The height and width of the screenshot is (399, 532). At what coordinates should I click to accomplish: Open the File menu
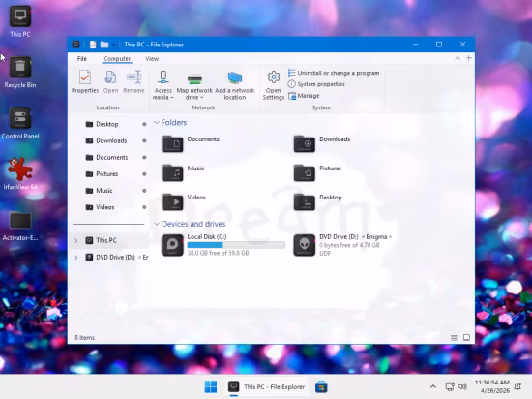[x=82, y=59]
